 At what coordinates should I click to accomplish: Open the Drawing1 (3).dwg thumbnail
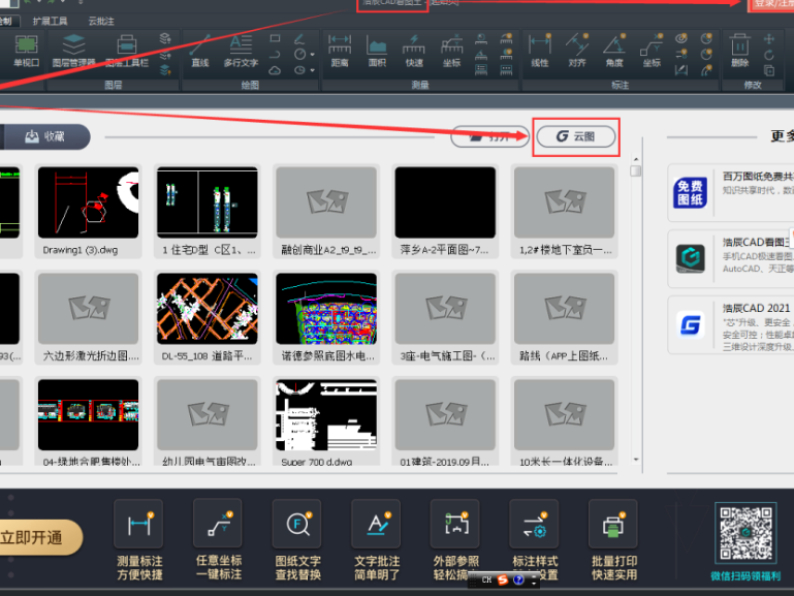point(88,203)
